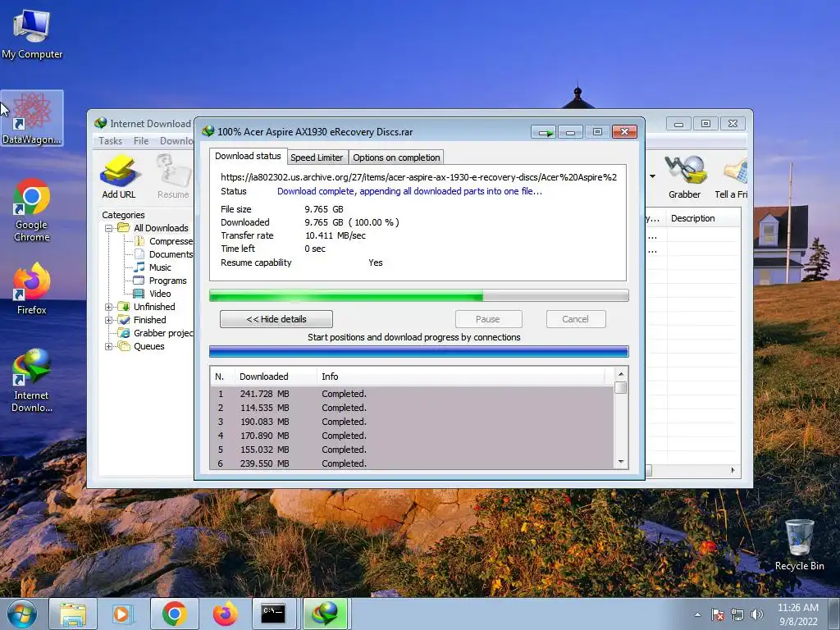The height and width of the screenshot is (630, 840).
Task: Open the Grabber tool in IDM toolbar
Action: pyautogui.click(x=685, y=177)
